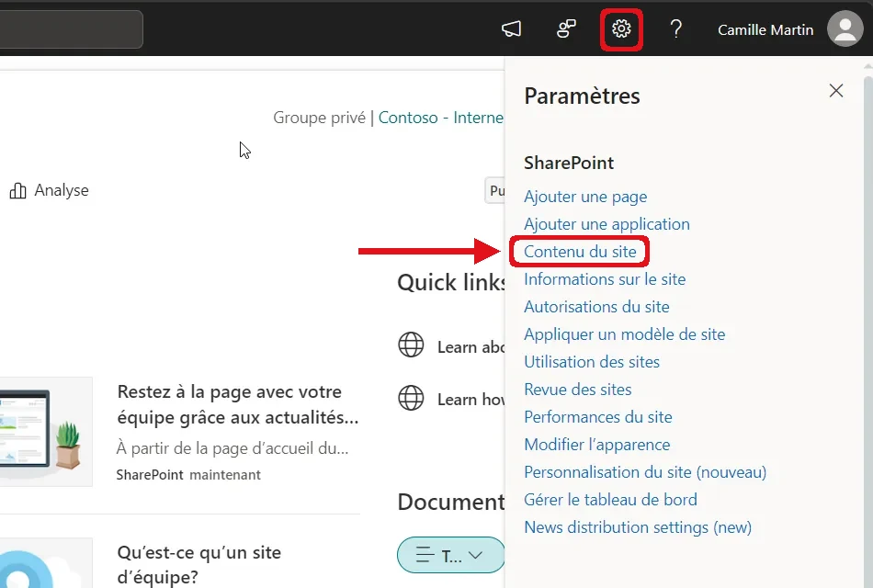
Task: Open the Analyse menu item
Action: [49, 190]
